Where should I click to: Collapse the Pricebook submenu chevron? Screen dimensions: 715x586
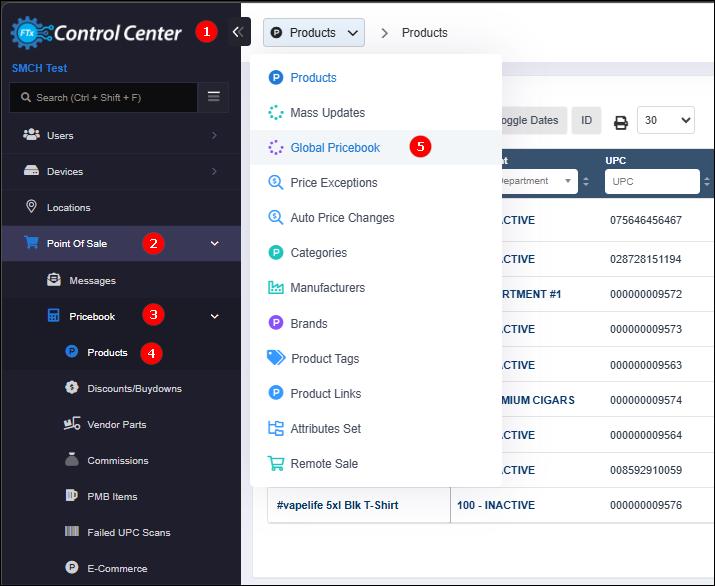[x=214, y=316]
